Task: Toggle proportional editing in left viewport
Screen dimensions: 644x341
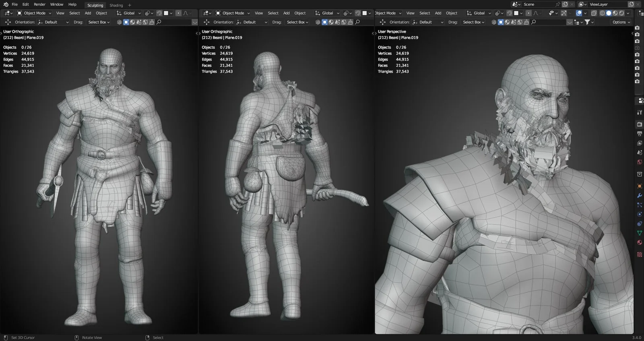Action: tap(178, 13)
